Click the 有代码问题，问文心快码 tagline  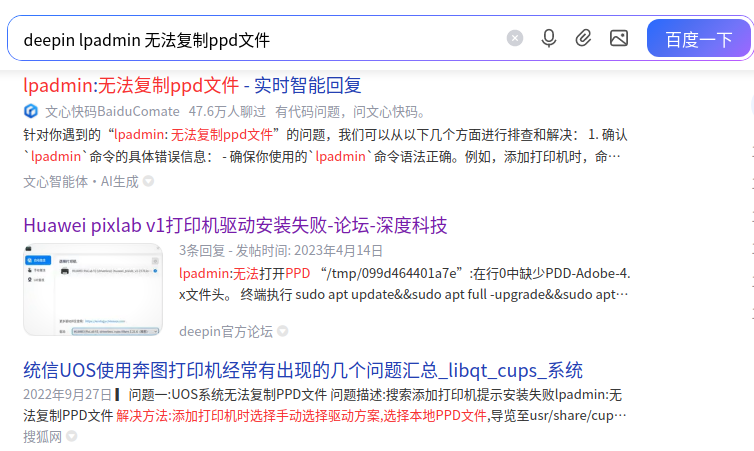[351, 112]
